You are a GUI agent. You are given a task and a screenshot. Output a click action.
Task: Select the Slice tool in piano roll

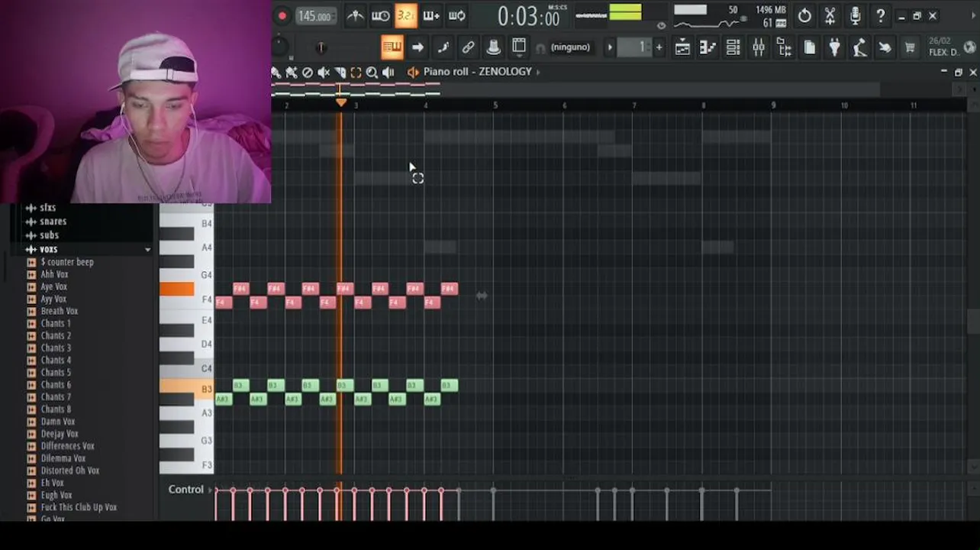[340, 73]
